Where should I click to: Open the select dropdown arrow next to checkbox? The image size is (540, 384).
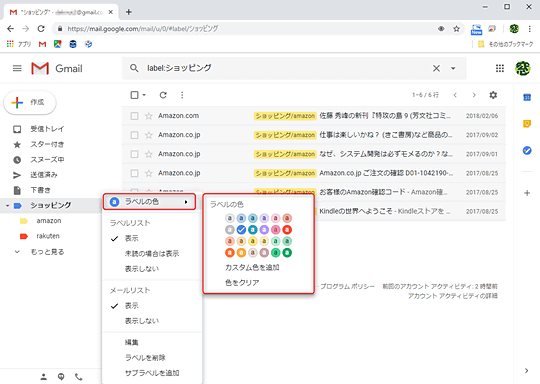tap(144, 95)
